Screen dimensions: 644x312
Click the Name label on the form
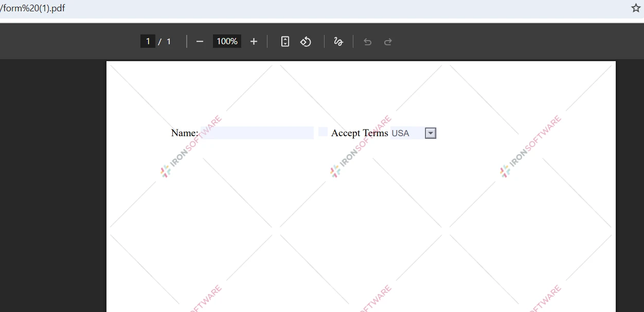[184, 133]
